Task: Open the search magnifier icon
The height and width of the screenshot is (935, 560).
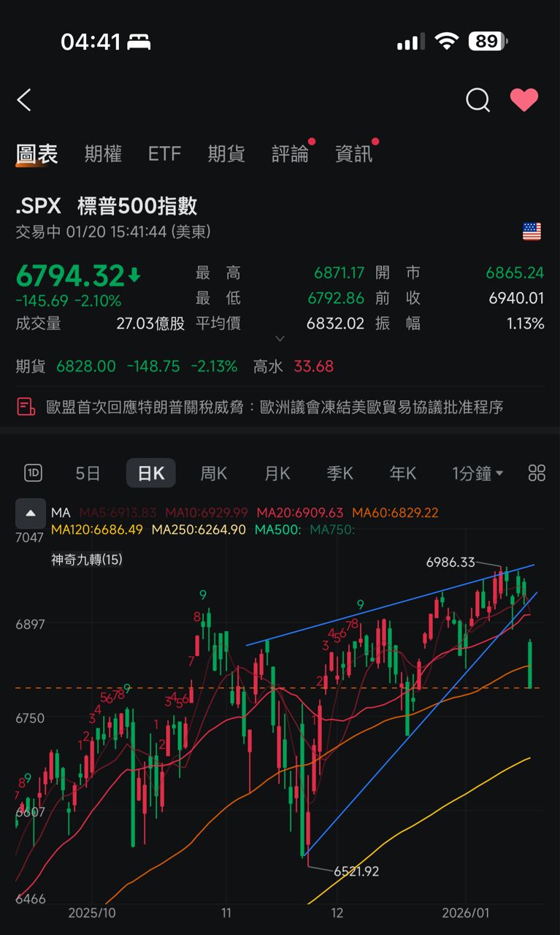Action: 477,100
